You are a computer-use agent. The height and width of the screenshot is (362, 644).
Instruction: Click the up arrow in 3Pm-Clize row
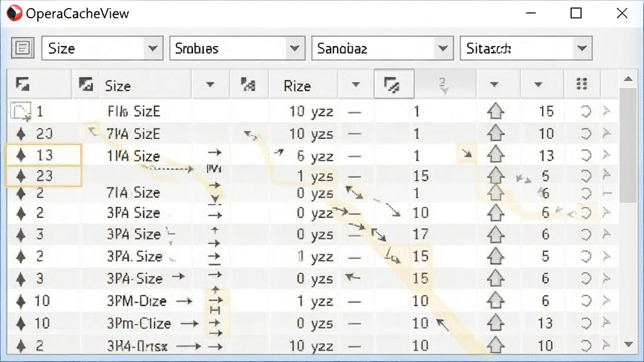click(496, 322)
